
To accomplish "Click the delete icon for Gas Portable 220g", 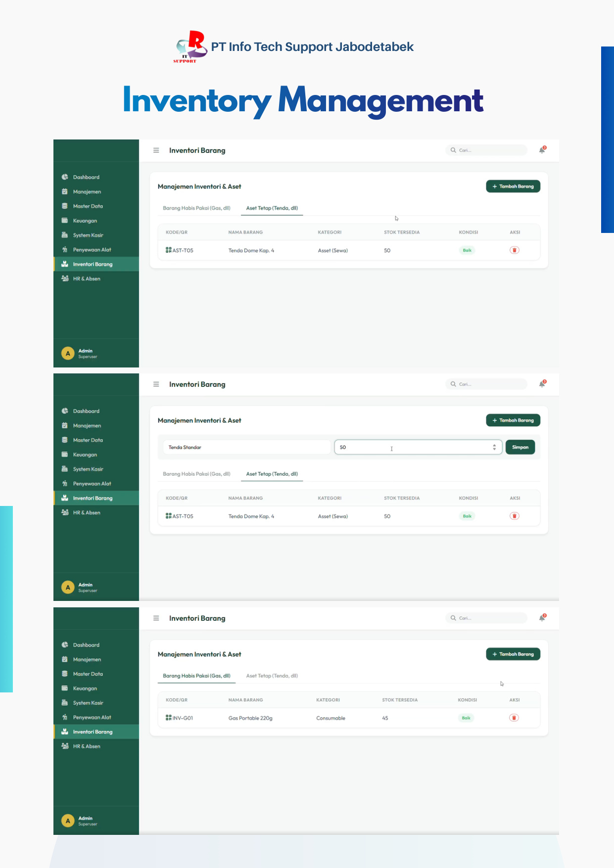I will pos(514,718).
